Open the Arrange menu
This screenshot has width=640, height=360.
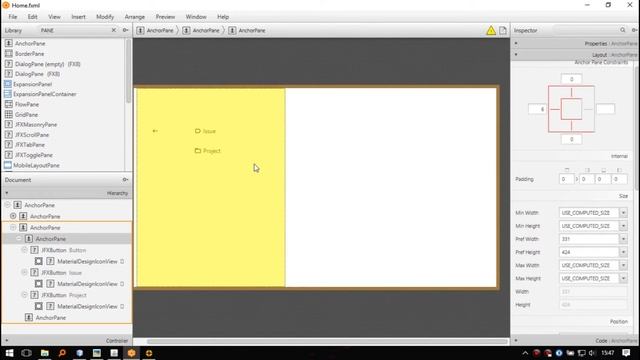pyautogui.click(x=135, y=17)
